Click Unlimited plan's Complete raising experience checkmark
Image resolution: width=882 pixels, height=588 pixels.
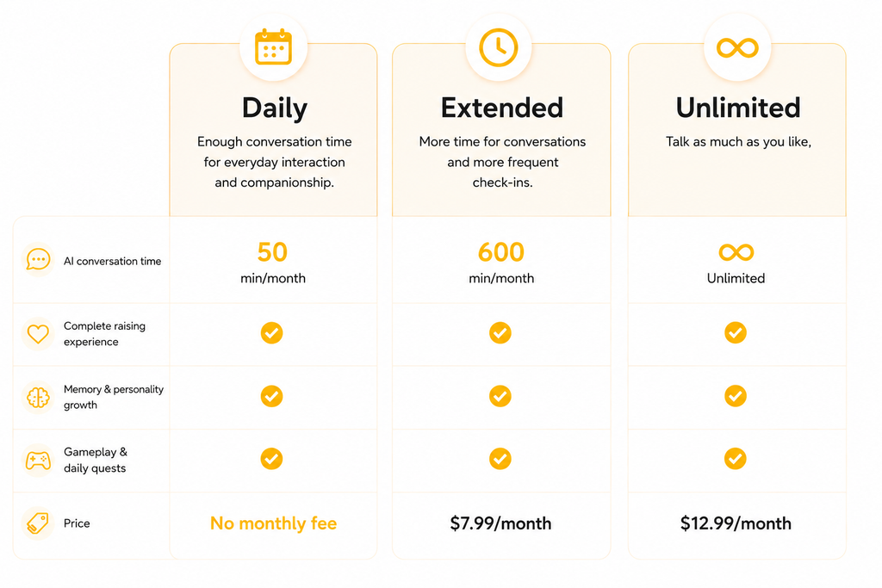point(736,333)
